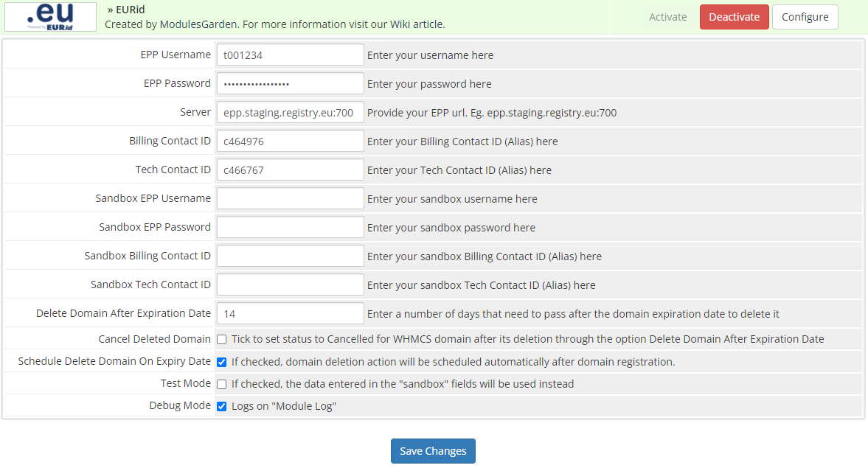
Task: Click the .eu EURid logo image
Action: point(49,16)
